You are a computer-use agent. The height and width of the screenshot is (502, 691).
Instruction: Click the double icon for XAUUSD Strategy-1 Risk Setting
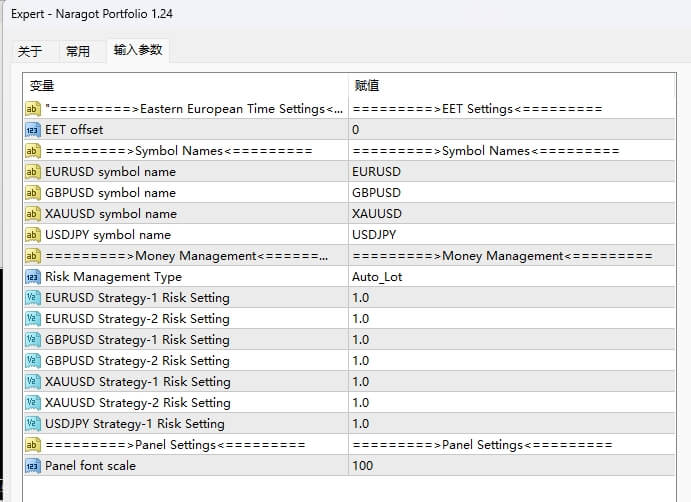[33, 382]
